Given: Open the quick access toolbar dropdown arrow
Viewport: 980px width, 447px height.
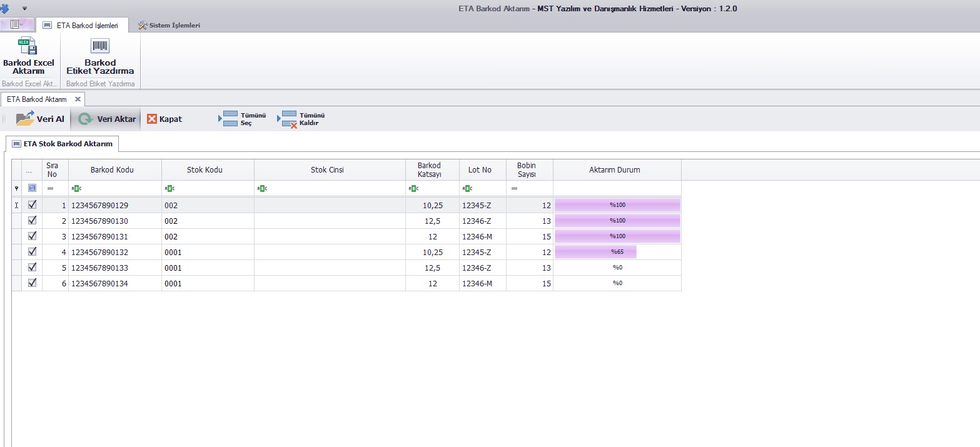Looking at the screenshot, I should (x=24, y=9).
